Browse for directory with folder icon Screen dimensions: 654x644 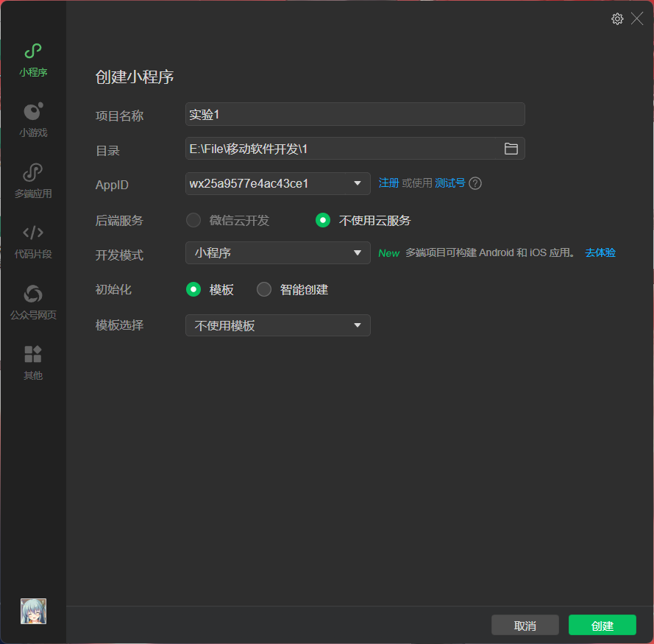click(x=511, y=149)
